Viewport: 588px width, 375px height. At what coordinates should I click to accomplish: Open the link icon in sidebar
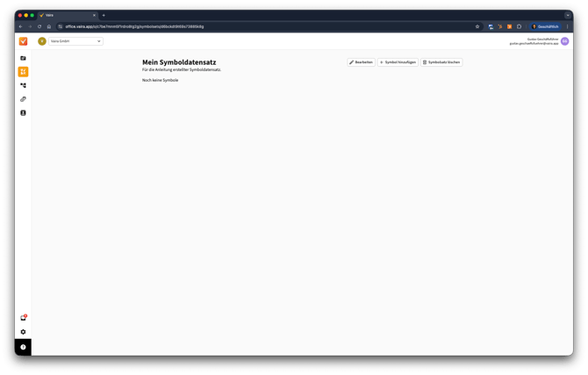[23, 99]
